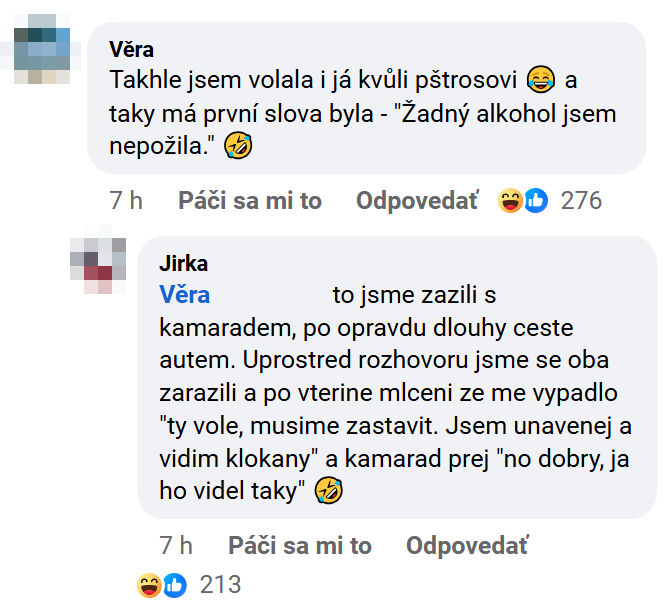Click Jirka's profile picture
This screenshot has height=612, width=670.
(98, 265)
